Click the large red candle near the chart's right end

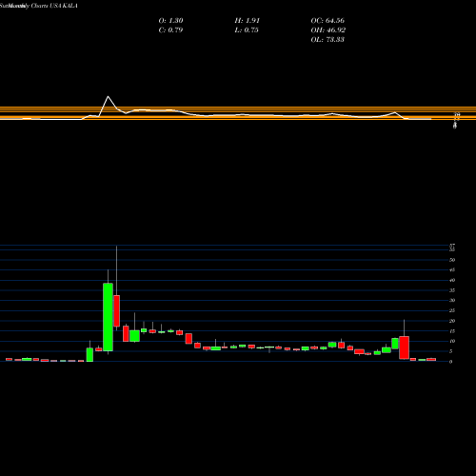[404, 347]
